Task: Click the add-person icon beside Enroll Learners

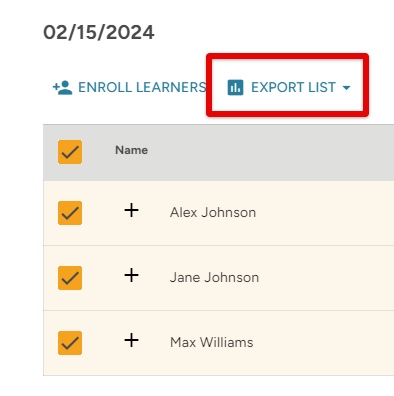Action: (x=62, y=88)
